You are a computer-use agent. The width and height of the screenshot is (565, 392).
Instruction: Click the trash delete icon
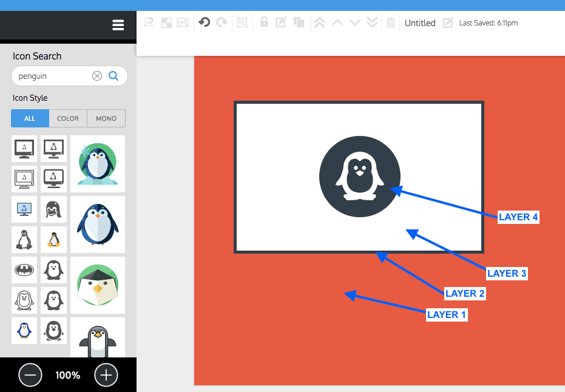pyautogui.click(x=391, y=23)
